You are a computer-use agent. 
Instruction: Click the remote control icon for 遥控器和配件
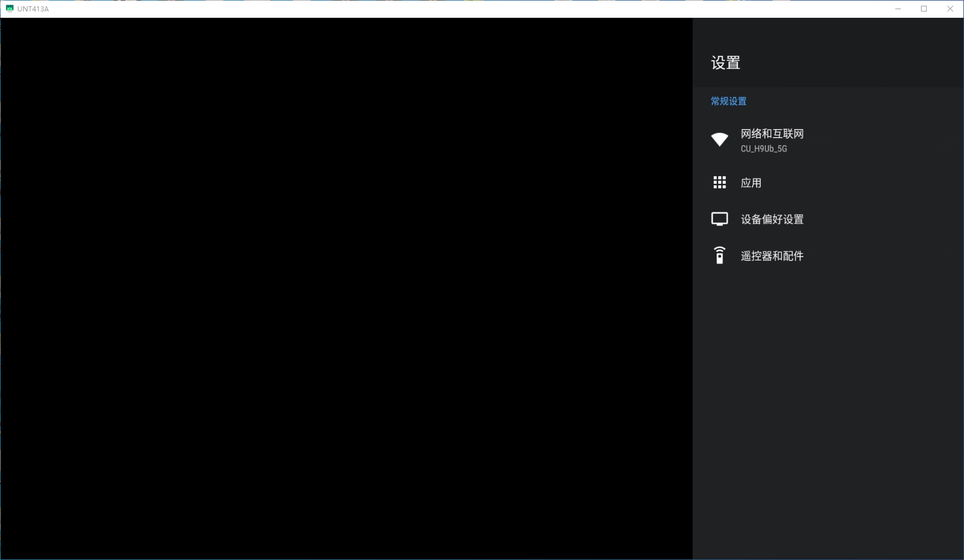coord(719,255)
